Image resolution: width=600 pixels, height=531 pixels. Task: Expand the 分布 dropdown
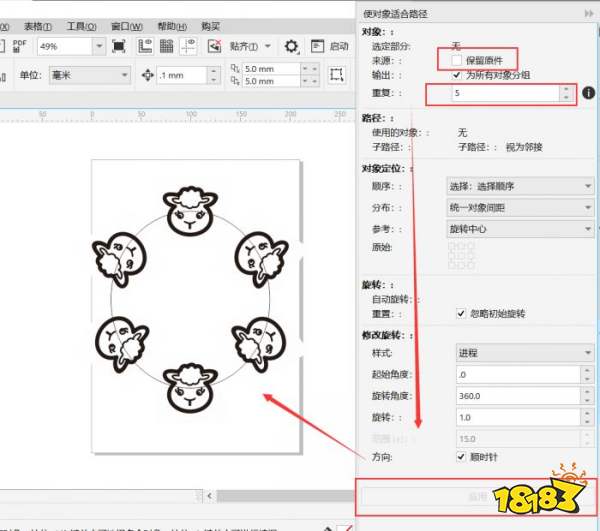(x=519, y=207)
